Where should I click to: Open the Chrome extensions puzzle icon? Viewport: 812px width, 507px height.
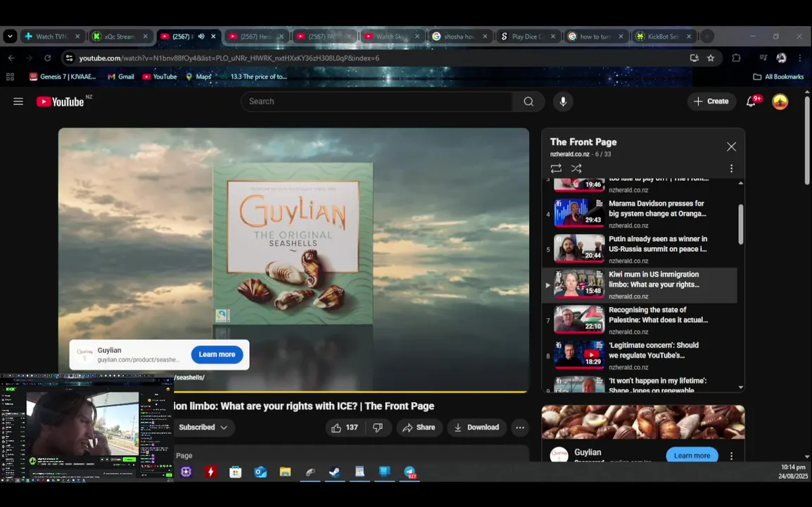coord(736,58)
